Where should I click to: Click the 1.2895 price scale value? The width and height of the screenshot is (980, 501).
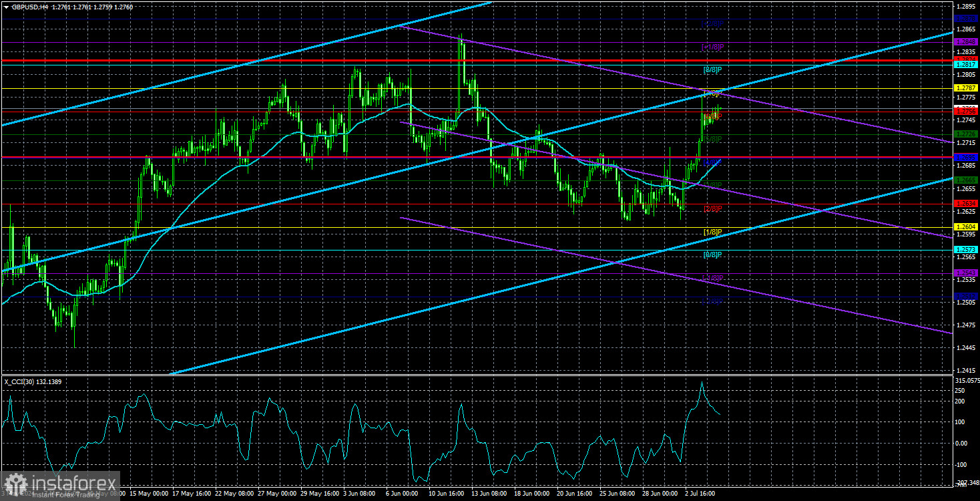[x=965, y=6]
